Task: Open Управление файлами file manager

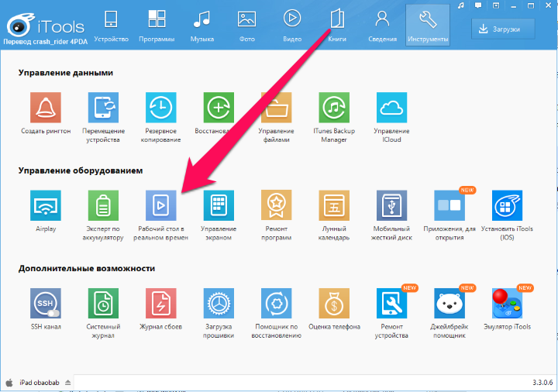Action: pos(276,108)
